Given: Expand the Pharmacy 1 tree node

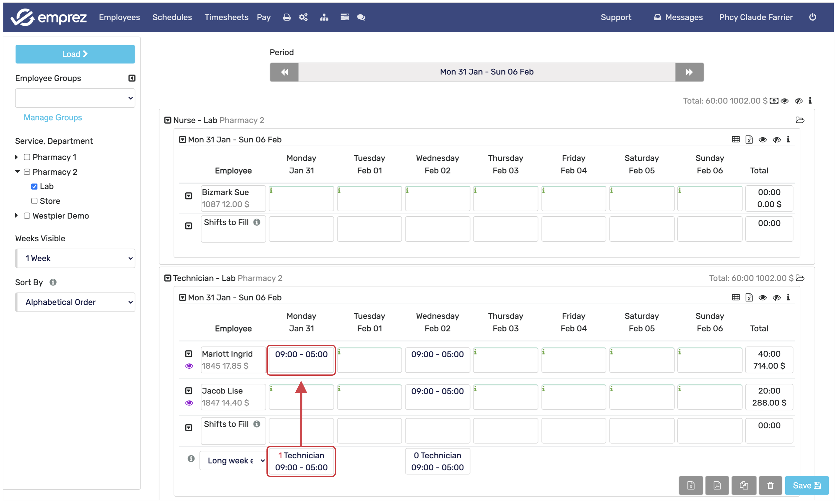Looking at the screenshot, I should (x=16, y=157).
